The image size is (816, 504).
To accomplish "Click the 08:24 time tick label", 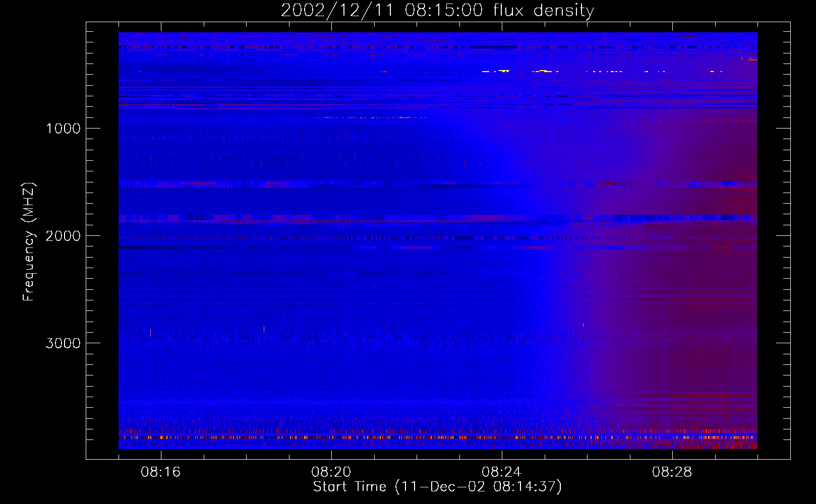I will 501,472.
